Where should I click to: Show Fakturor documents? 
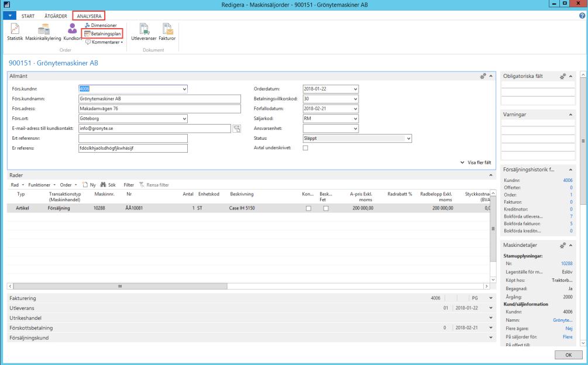[167, 32]
